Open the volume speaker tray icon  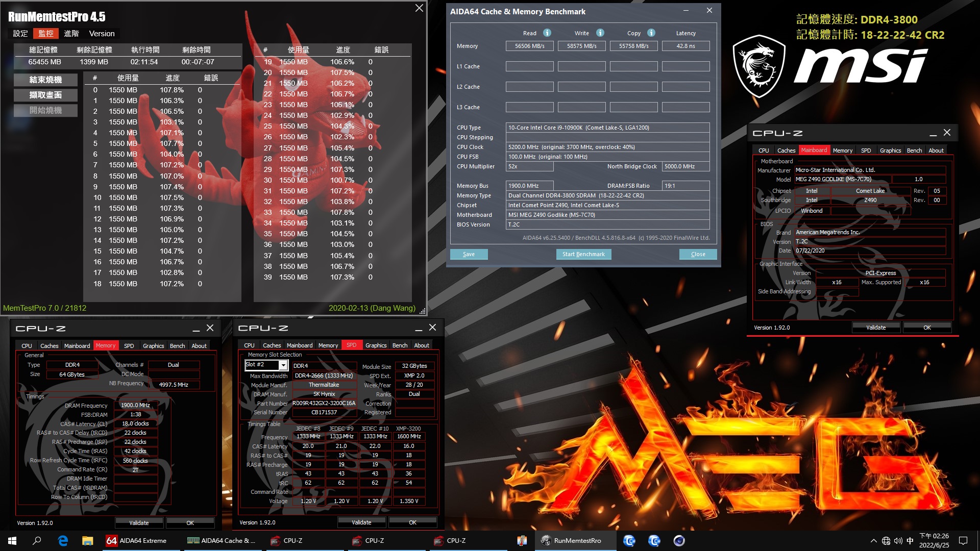(x=898, y=541)
